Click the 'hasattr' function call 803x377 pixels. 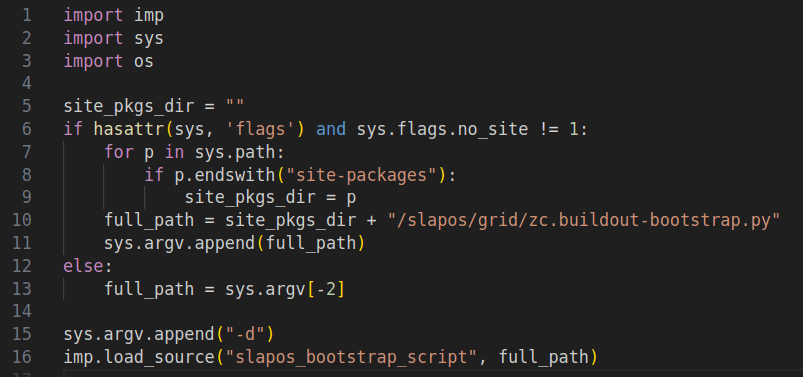coord(129,129)
